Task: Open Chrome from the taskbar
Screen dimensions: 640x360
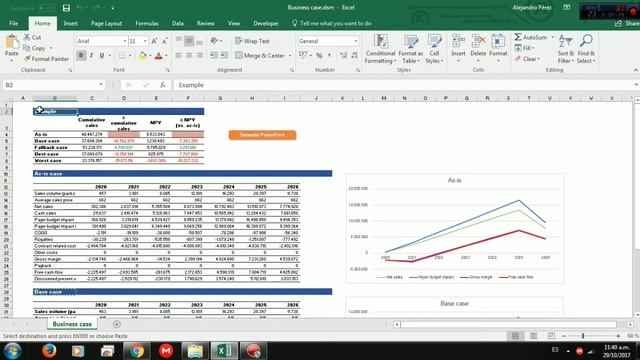Action: point(137,351)
